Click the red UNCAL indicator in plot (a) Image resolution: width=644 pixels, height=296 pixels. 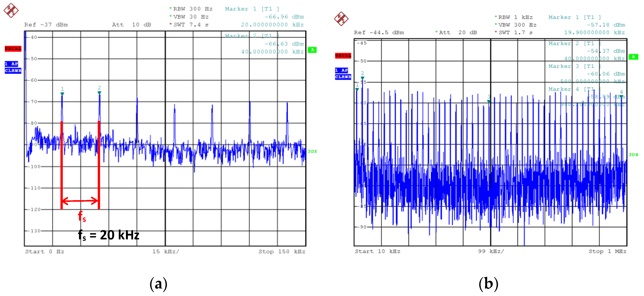[x=13, y=48]
